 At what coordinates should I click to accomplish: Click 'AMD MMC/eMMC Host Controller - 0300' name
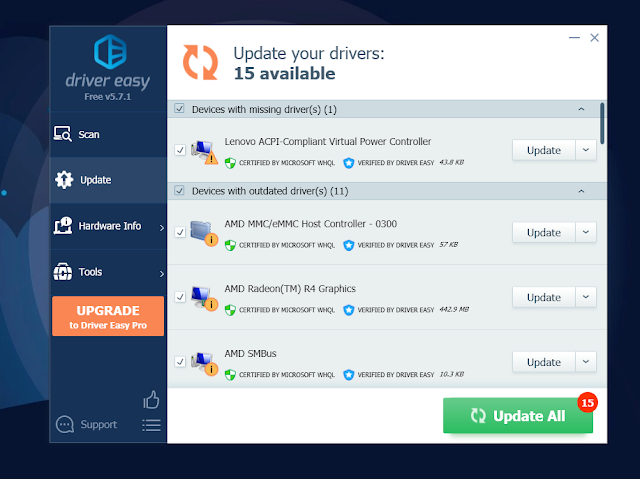[x=311, y=224]
